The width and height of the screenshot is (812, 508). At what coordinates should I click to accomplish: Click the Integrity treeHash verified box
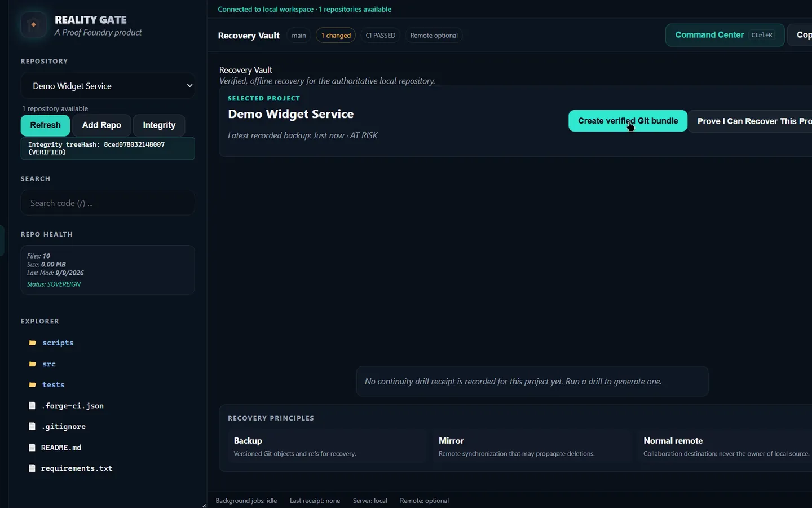(108, 148)
